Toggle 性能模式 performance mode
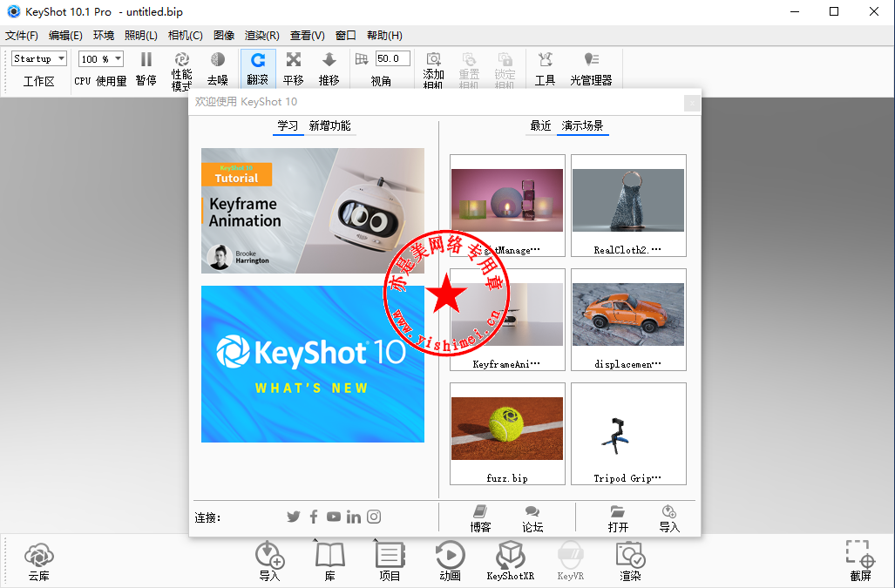Screen dimensions: 895x588 tap(181, 71)
